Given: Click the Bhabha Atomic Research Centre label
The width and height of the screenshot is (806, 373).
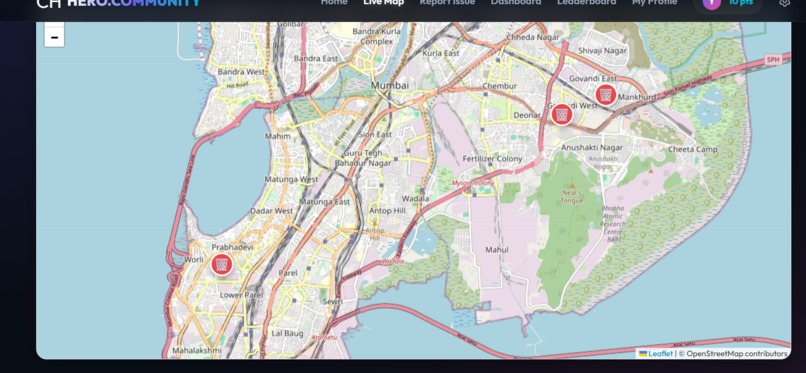Looking at the screenshot, I should point(613,224).
